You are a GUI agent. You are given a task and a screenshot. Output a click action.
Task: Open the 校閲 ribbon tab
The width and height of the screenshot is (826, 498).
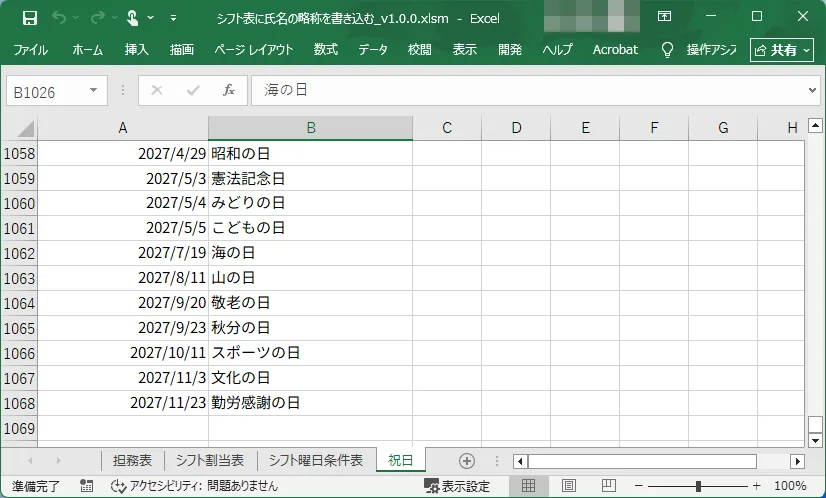(x=419, y=50)
